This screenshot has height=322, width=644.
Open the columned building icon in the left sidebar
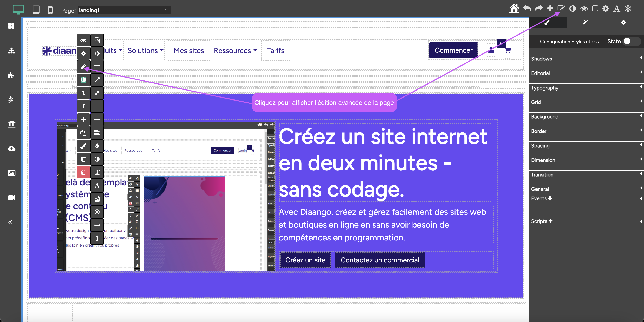(x=11, y=124)
